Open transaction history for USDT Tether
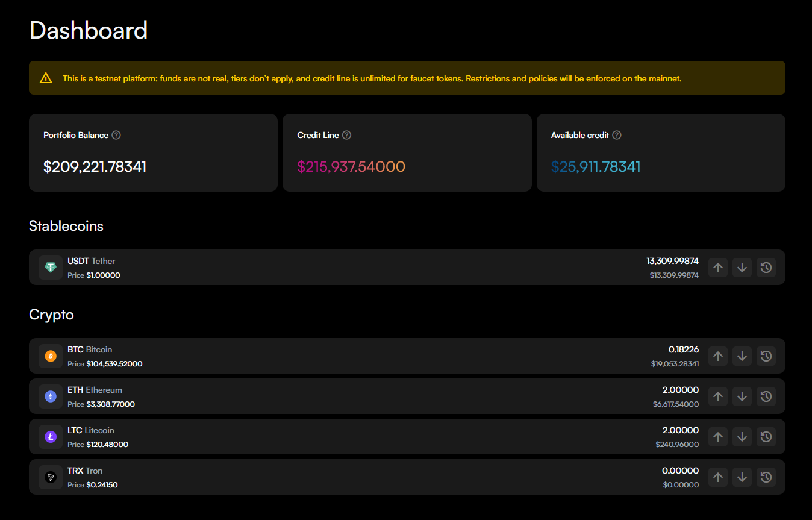The width and height of the screenshot is (812, 520). point(766,268)
